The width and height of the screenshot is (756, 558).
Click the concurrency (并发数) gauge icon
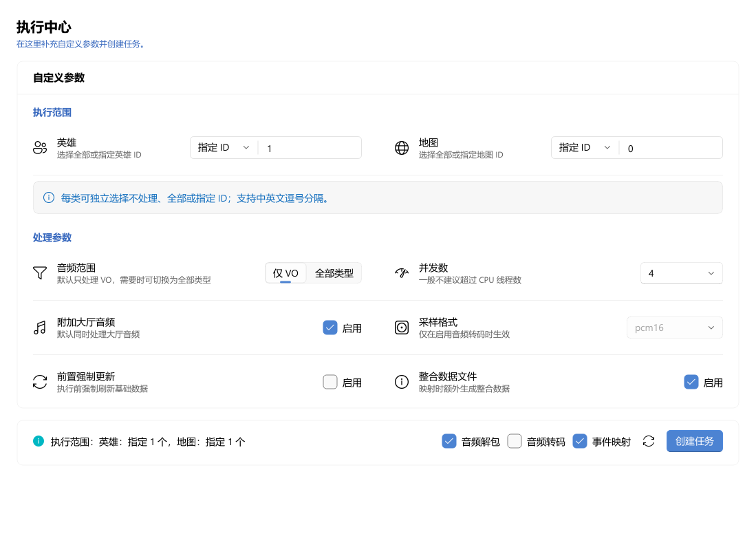[402, 273]
